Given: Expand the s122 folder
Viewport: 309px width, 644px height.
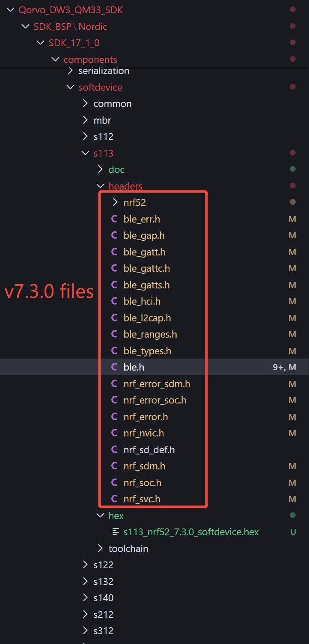Looking at the screenshot, I should 85,565.
